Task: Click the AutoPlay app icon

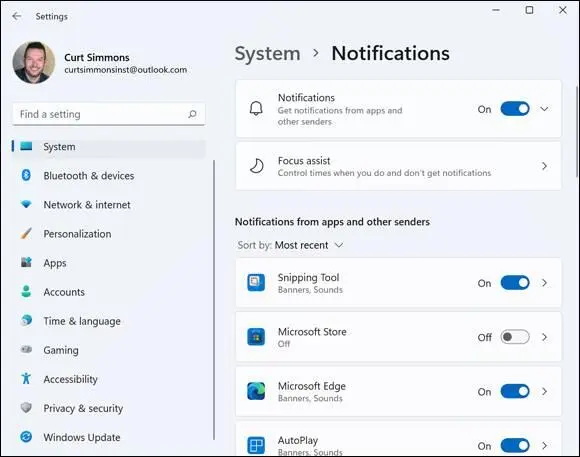Action: click(256, 445)
